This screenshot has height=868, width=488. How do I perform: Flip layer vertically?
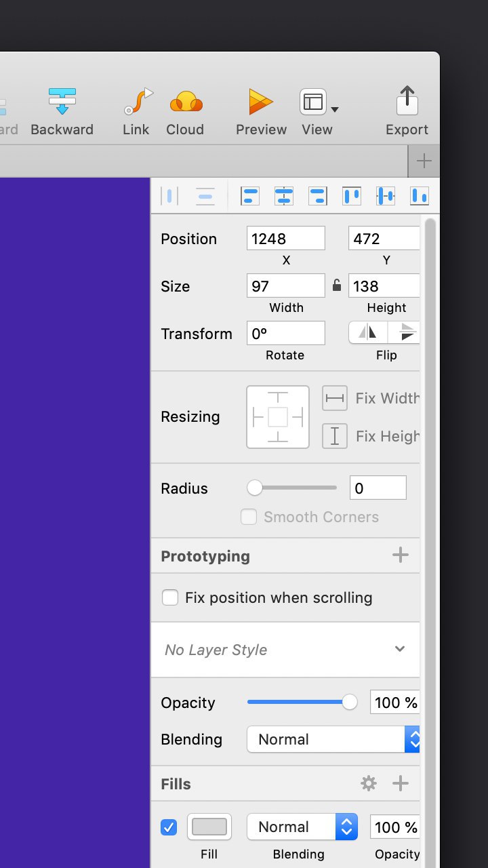tap(405, 333)
